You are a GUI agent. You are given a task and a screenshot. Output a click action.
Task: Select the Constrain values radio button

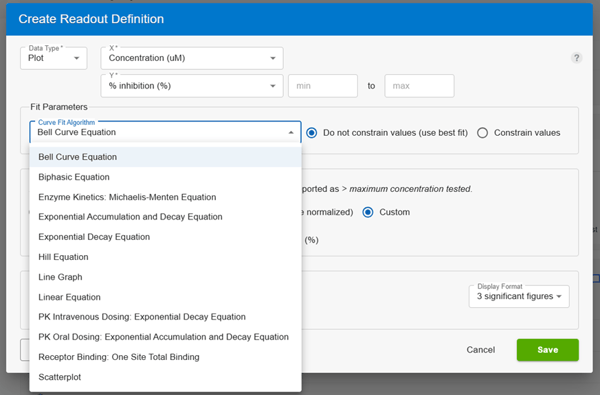point(482,133)
